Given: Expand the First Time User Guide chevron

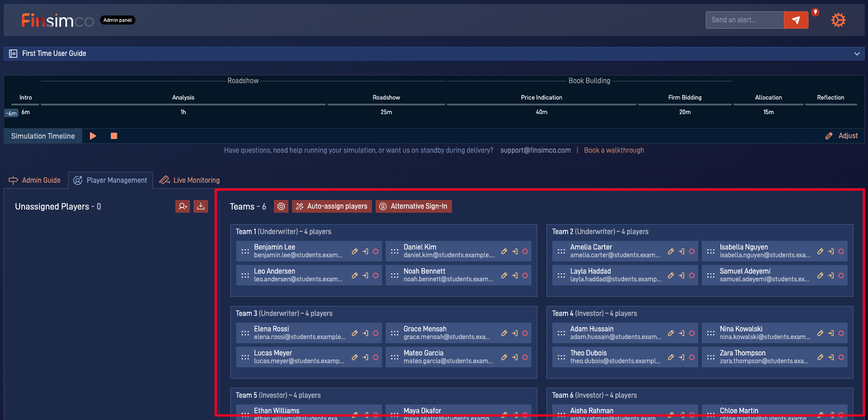Looking at the screenshot, I should click(857, 54).
